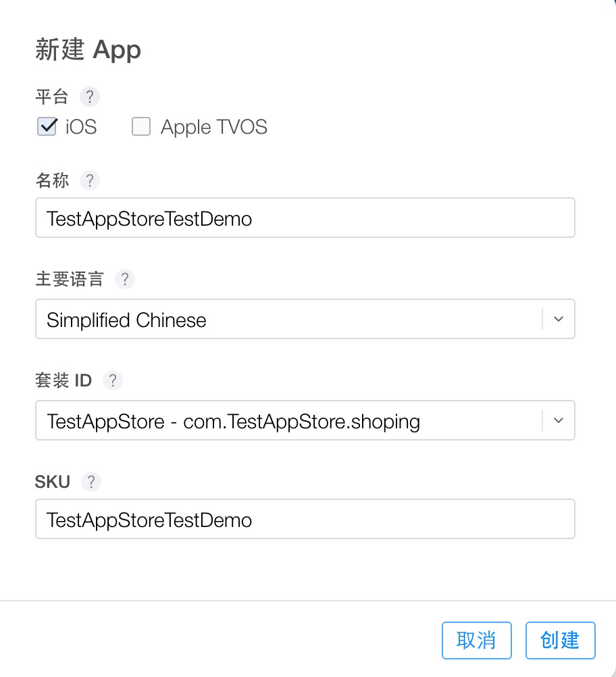Focus the SKU input field
Screen dimensions: 616x677
pyautogui.click(x=305, y=519)
